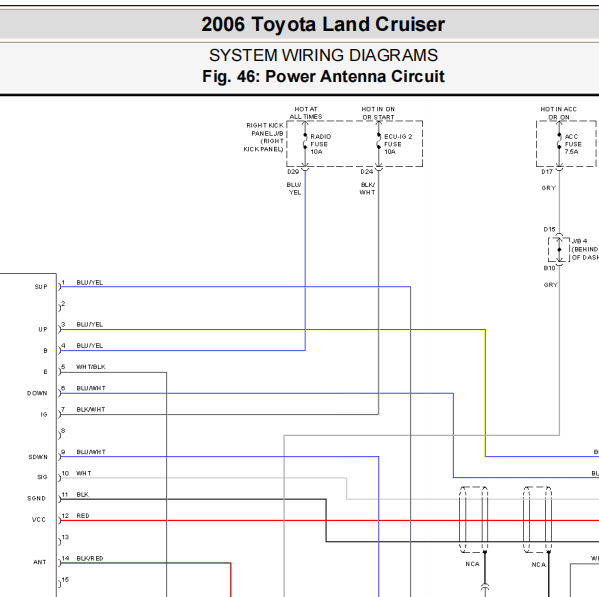This screenshot has height=597, width=599.
Task: Click the Right Kick Panel J/B label
Action: click(264, 137)
